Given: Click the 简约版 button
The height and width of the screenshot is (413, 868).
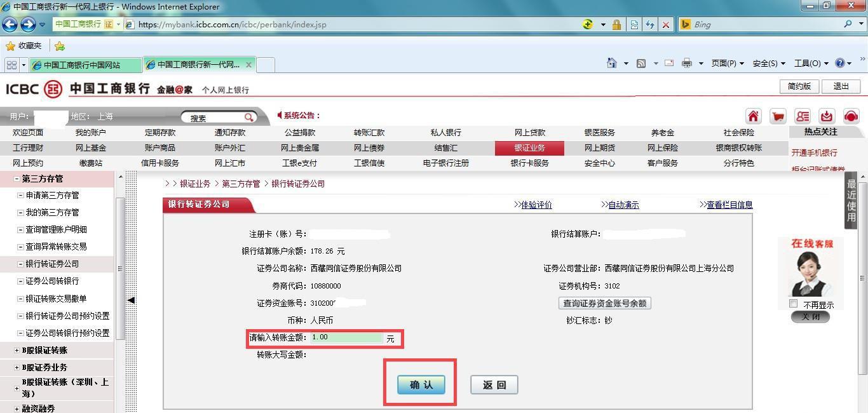Looking at the screenshot, I should click(799, 86).
